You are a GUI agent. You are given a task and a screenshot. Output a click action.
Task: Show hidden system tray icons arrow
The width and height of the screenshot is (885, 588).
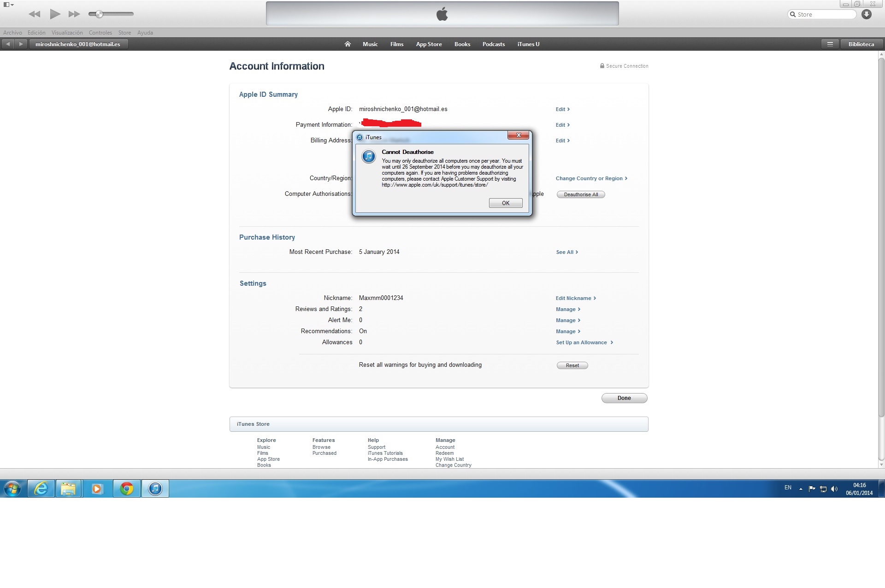tap(801, 488)
